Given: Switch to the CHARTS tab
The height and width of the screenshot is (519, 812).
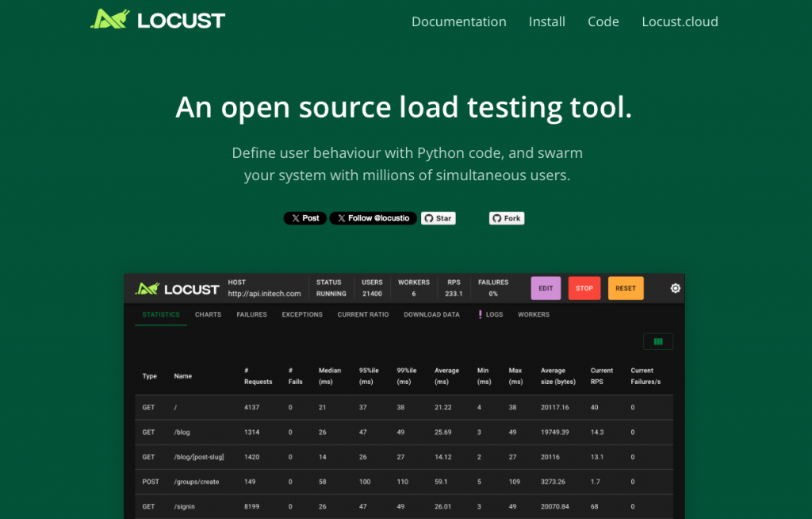Looking at the screenshot, I should tap(209, 315).
